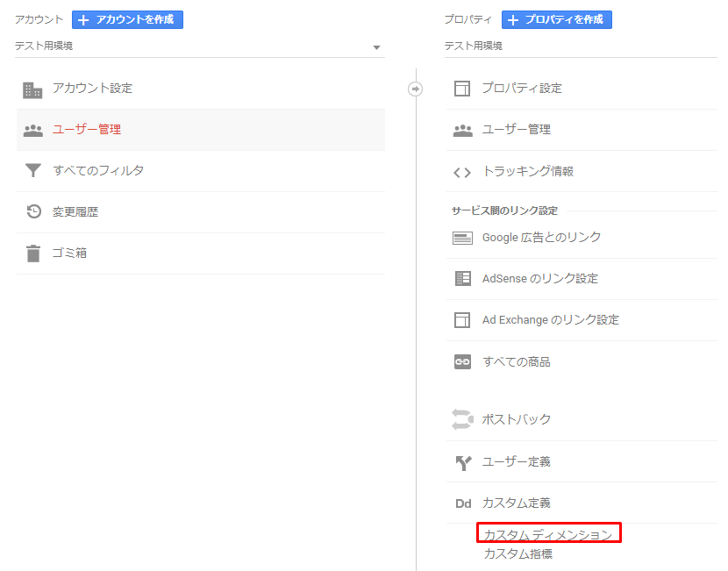Viewport: 728px width, 571px height.
Task: Click the trash can icon beside ゴミ箱
Action: point(33,253)
